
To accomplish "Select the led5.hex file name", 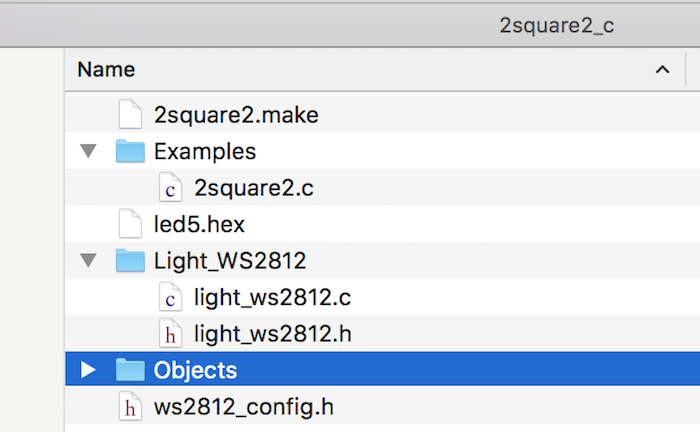I will tap(199, 224).
